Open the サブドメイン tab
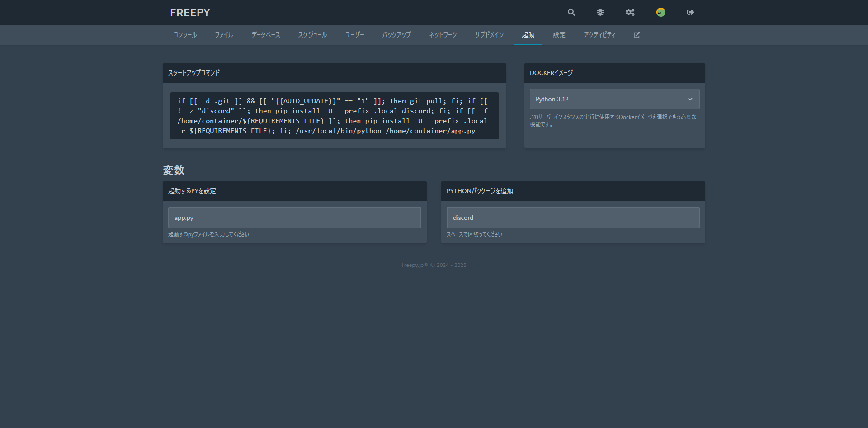868x428 pixels. pos(489,35)
